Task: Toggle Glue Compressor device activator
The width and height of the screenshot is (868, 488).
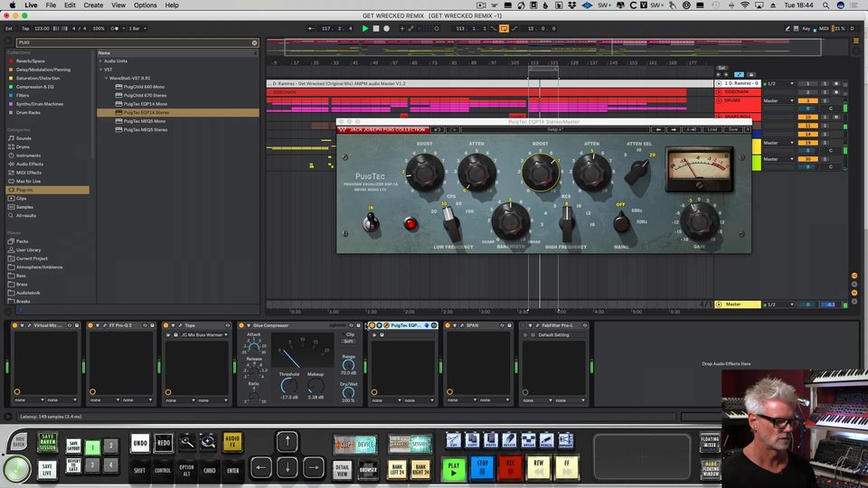Action: 241,325
